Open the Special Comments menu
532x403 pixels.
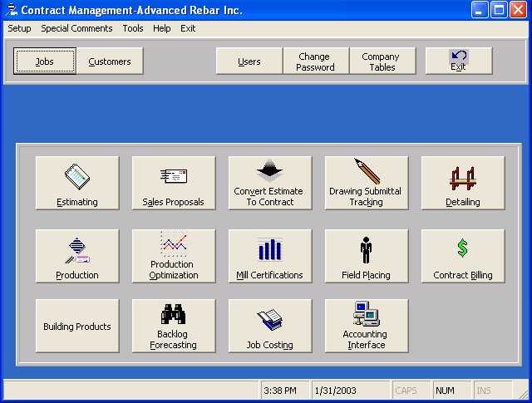click(x=76, y=28)
